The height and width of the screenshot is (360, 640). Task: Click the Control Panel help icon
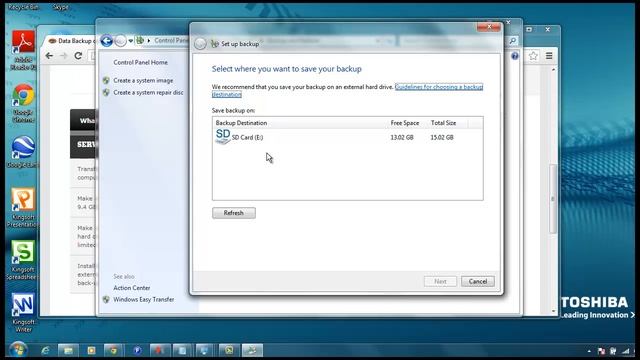(515, 56)
